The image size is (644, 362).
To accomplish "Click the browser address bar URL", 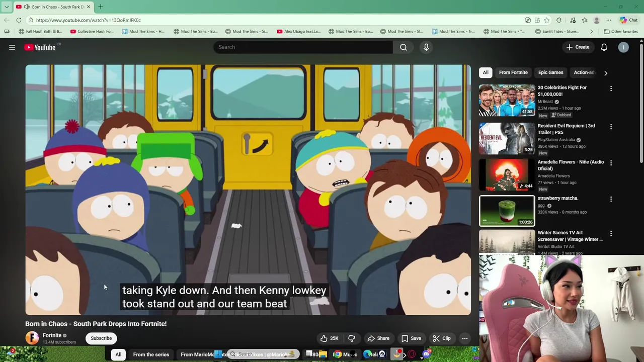I will coord(89,20).
